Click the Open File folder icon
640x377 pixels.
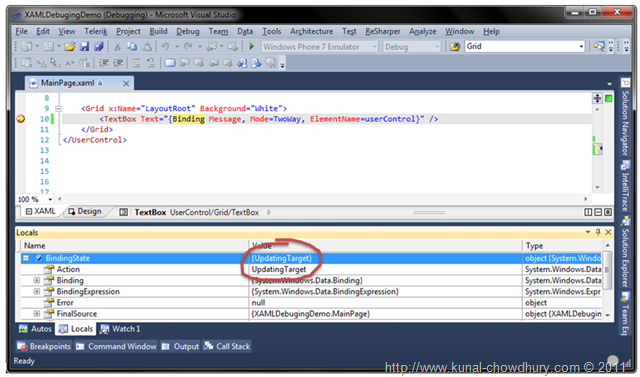[70, 47]
